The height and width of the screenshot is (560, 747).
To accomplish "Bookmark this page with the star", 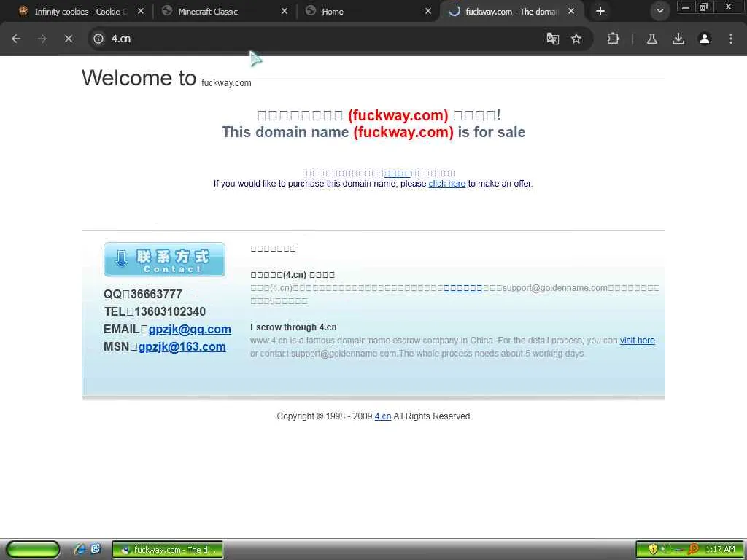I will (576, 39).
